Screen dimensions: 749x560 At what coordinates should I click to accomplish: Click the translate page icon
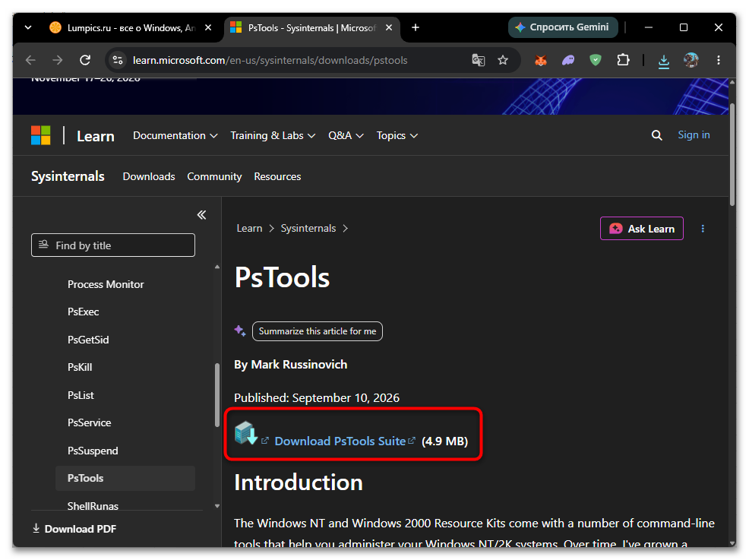pyautogui.click(x=478, y=60)
